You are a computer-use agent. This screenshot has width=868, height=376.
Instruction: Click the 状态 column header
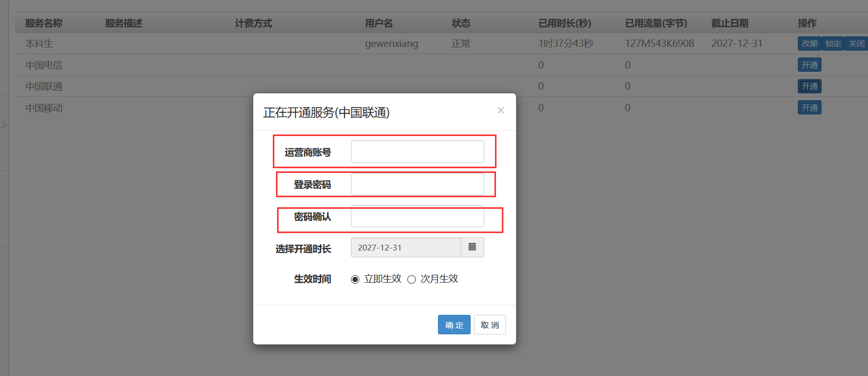pos(461,23)
